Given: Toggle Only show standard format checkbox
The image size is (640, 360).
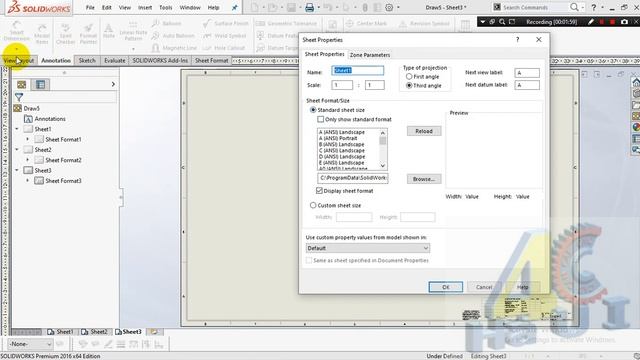Looking at the screenshot, I should point(320,120).
